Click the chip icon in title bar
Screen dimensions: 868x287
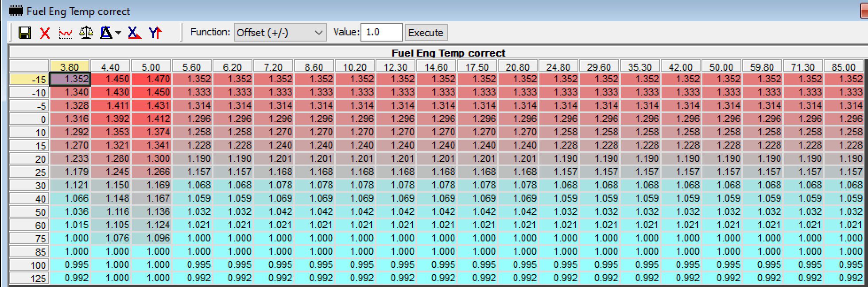click(x=16, y=11)
